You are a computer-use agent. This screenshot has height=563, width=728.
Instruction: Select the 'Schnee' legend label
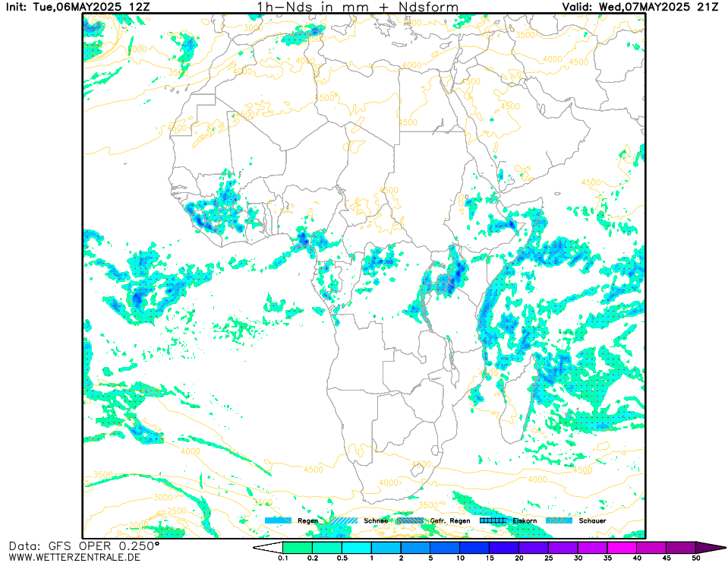coord(376,520)
